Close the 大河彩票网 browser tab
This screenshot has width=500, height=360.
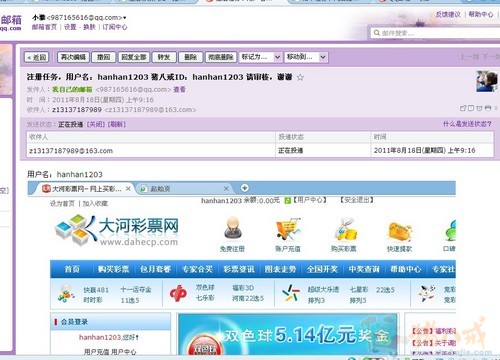[128, 189]
